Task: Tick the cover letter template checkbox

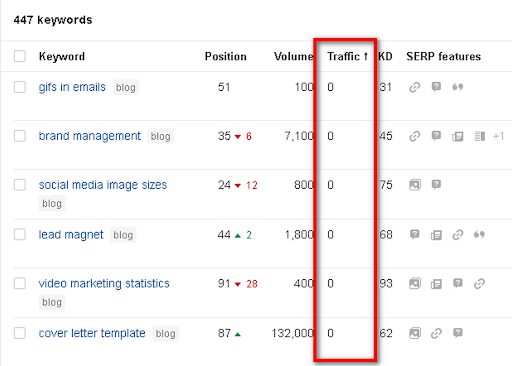Action: tap(20, 333)
